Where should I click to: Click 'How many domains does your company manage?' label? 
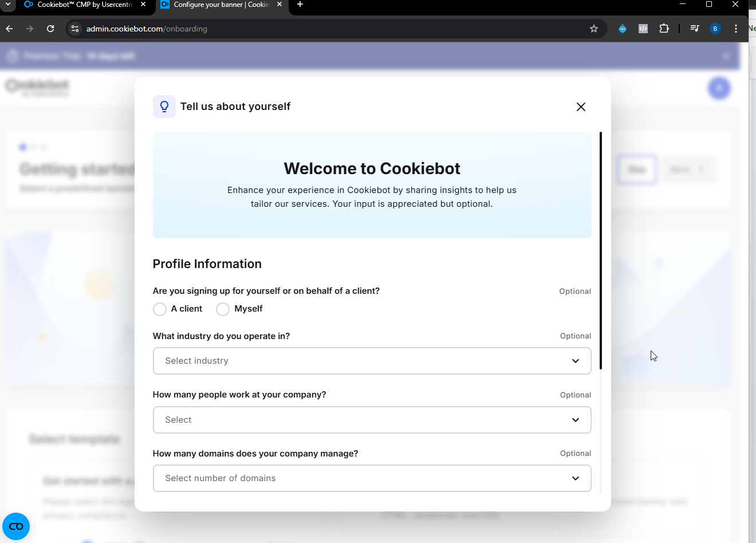point(255,454)
